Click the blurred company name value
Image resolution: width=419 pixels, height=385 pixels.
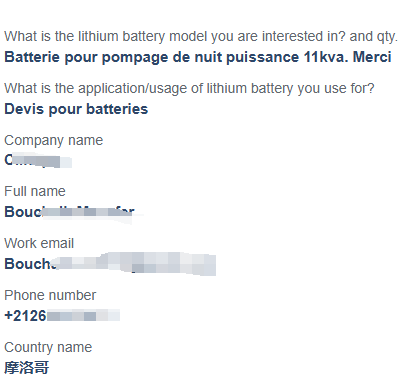tap(38, 161)
